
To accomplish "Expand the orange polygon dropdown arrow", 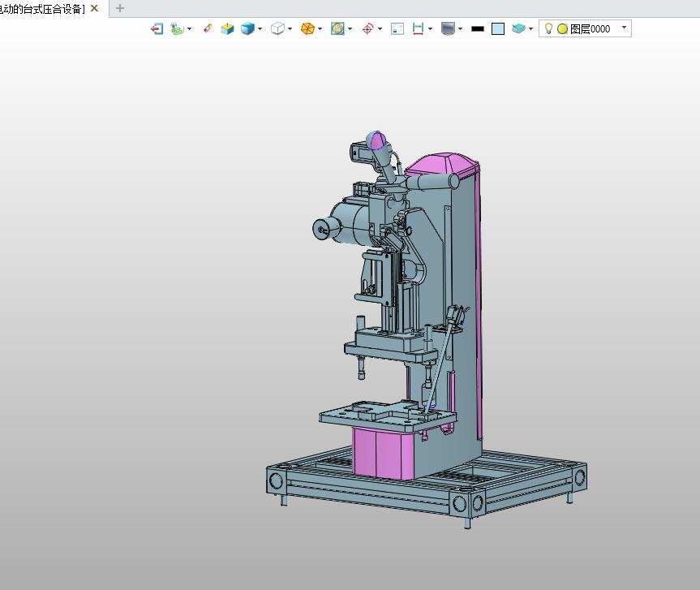I will [320, 29].
